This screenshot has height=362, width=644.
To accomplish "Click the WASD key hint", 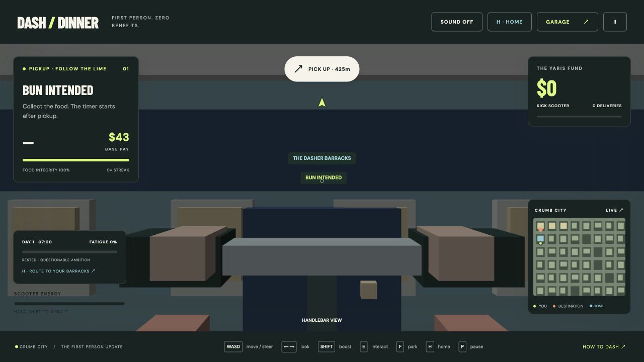I will (x=233, y=346).
